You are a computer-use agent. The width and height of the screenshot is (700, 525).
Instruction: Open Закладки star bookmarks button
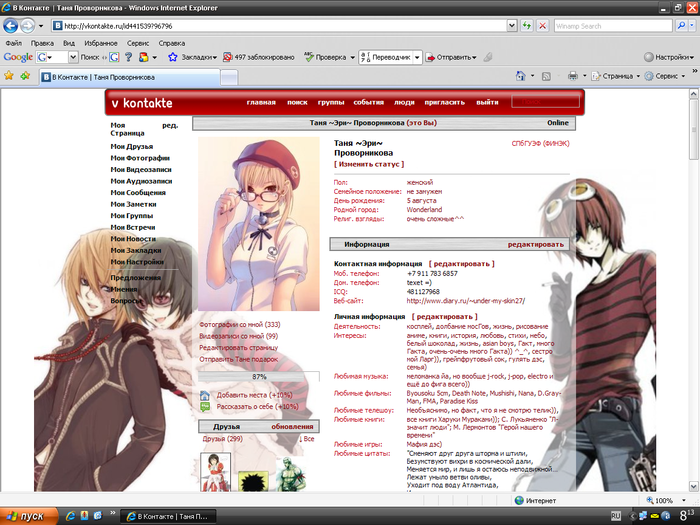coord(192,57)
